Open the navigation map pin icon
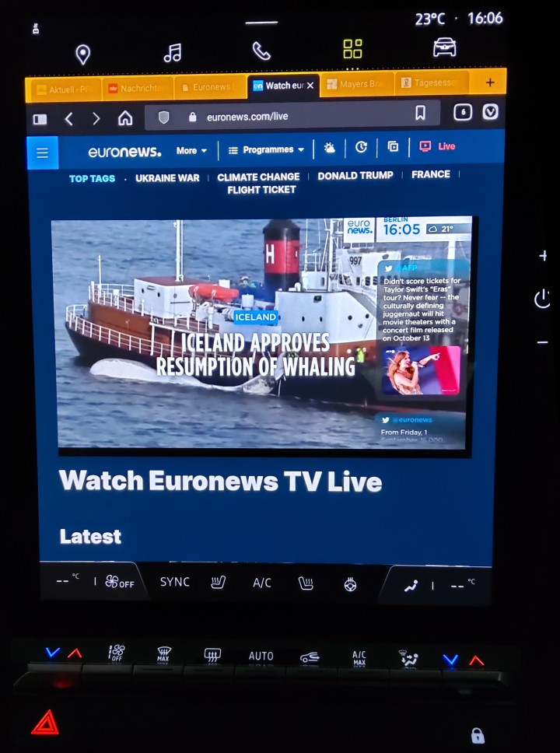The width and height of the screenshot is (560, 753). coord(83,54)
